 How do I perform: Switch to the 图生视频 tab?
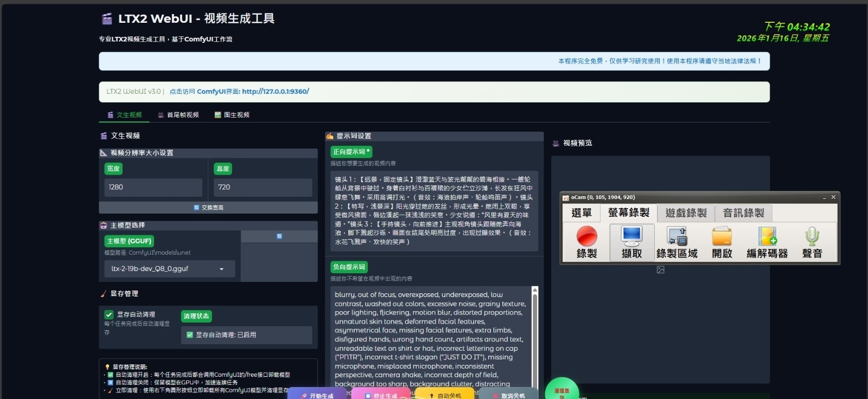point(232,115)
